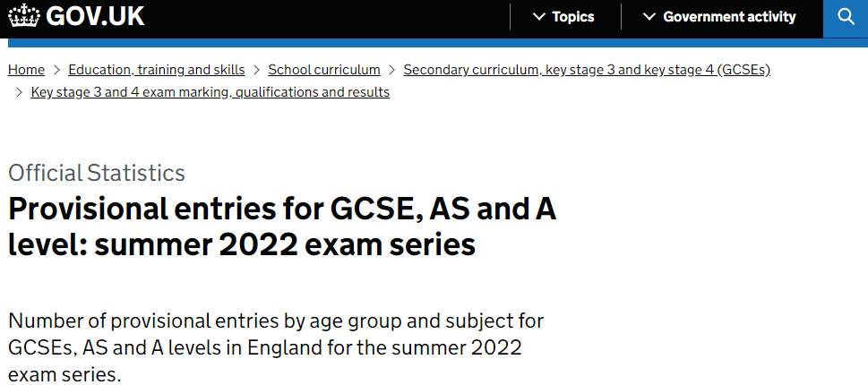Click breadcrumb arrow before Secondary curriculum link
Image resolution: width=868 pixels, height=385 pixels.
coord(392,70)
